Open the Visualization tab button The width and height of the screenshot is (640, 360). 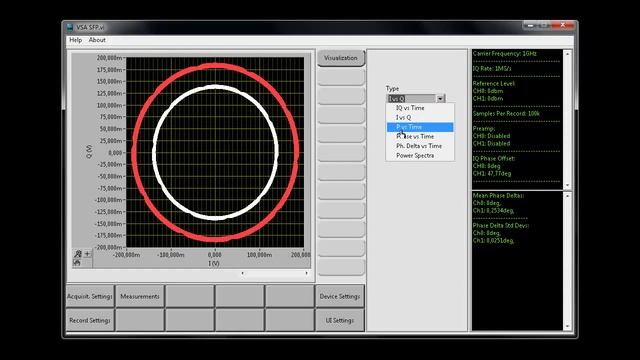(x=341, y=58)
